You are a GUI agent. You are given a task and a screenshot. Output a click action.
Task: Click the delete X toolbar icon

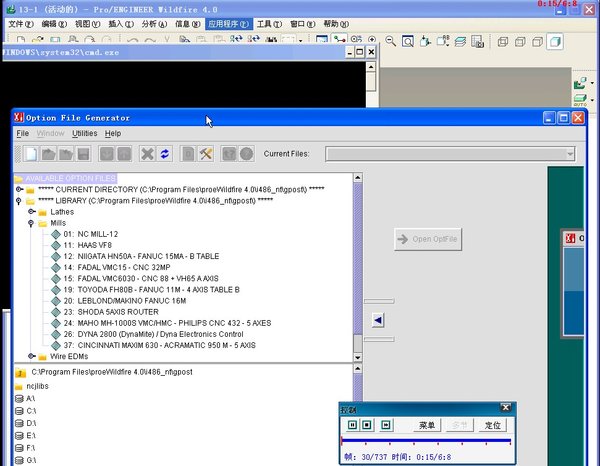pyautogui.click(x=147, y=154)
